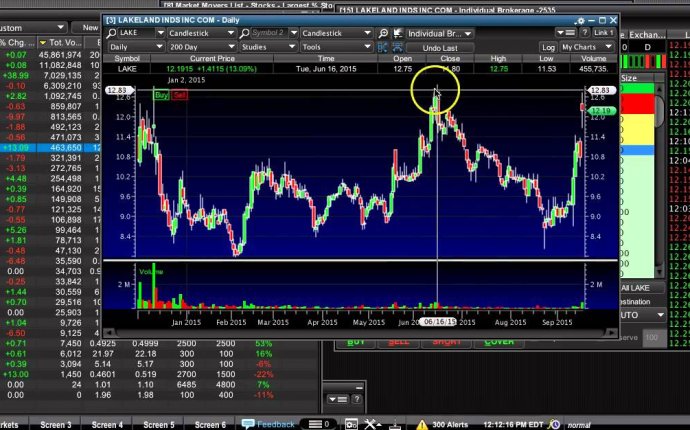Click the wrench tools icon in the bottom bar
Viewport: 690px width, 430px height.
pos(372,424)
